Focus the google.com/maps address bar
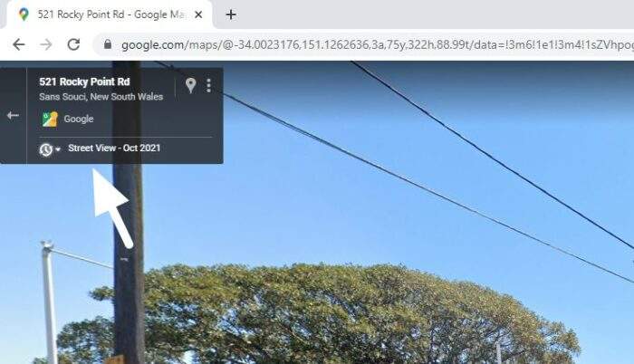The width and height of the screenshot is (634, 364). [364, 44]
